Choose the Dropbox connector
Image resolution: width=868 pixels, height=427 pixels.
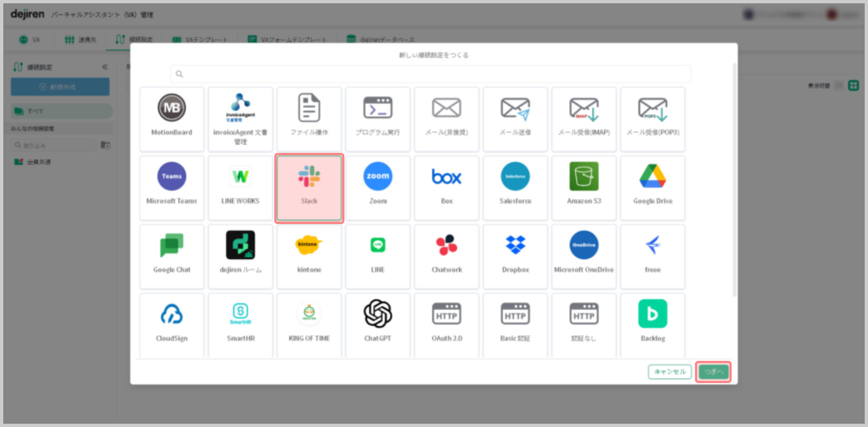pos(515,256)
